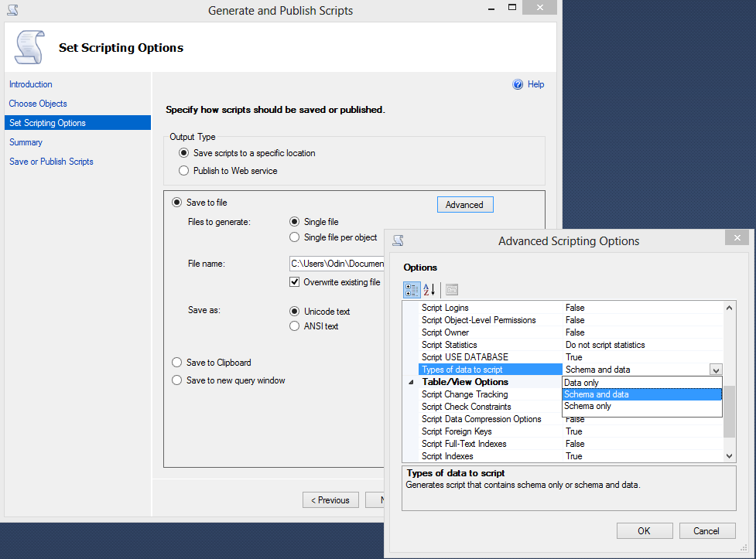Image resolution: width=756 pixels, height=559 pixels.
Task: Open the Advanced scripting options
Action: 464,204
